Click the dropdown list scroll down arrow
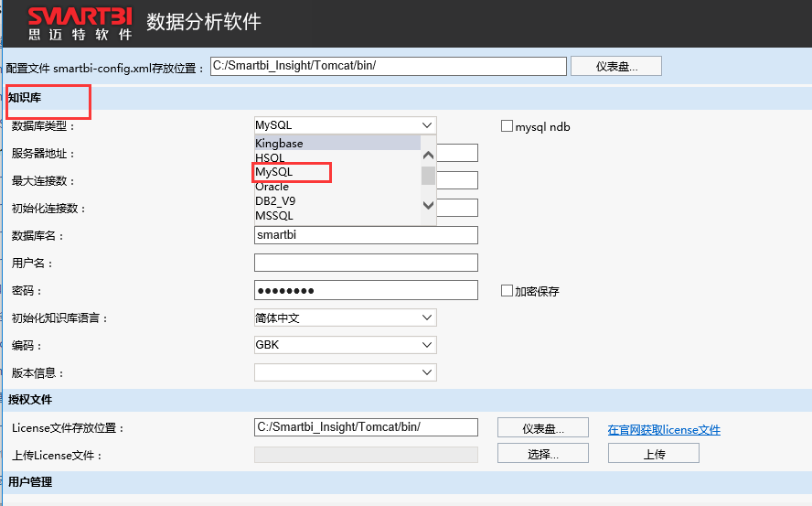This screenshot has height=506, width=812. (428, 205)
